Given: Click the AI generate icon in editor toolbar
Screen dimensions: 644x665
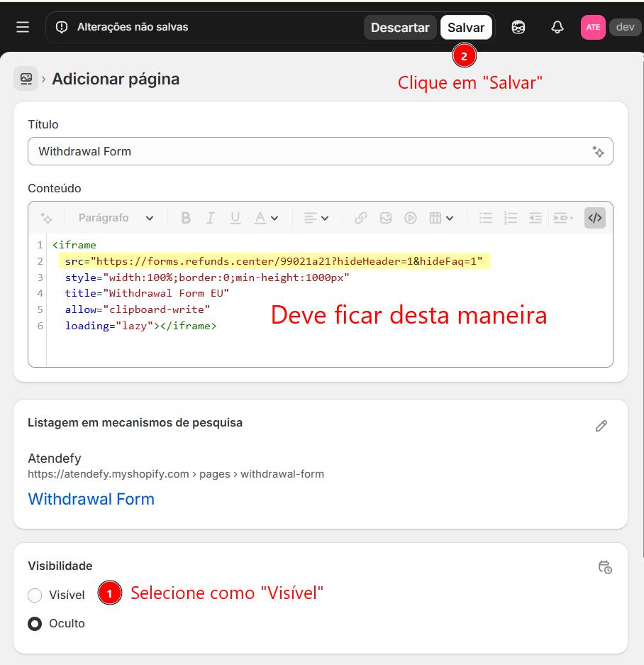Looking at the screenshot, I should coord(46,218).
